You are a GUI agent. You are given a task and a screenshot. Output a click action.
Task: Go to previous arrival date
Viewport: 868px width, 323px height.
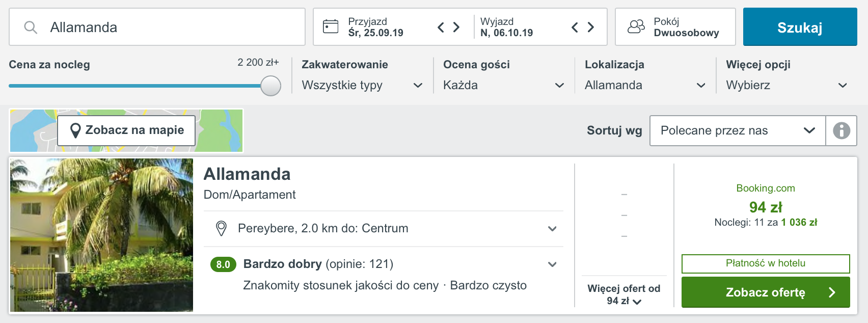(441, 27)
